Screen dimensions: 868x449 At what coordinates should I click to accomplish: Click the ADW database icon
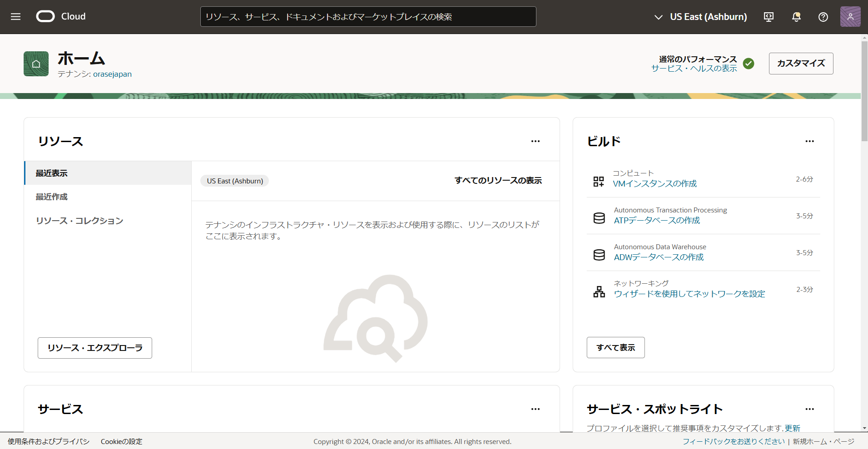(599, 255)
